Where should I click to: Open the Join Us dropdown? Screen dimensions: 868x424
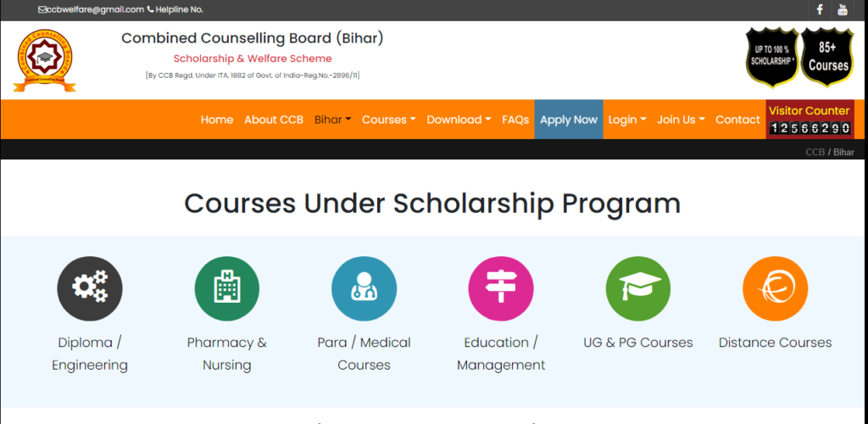click(x=681, y=120)
